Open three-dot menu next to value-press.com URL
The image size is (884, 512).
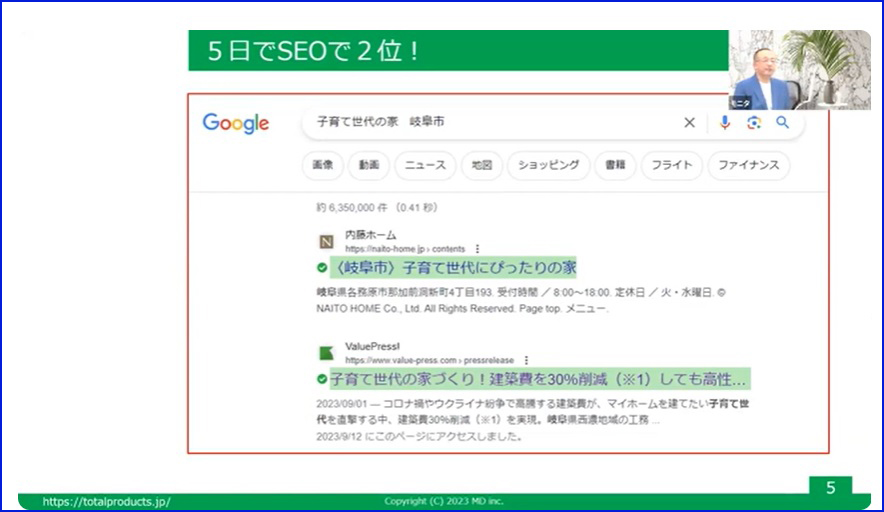pos(526,359)
